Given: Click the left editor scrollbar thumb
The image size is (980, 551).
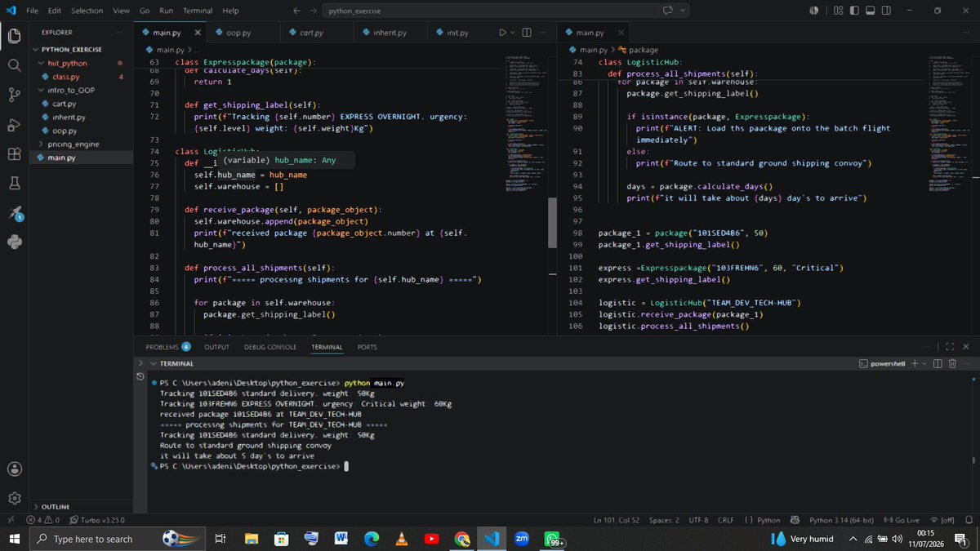Looking at the screenshot, I should coord(551,220).
